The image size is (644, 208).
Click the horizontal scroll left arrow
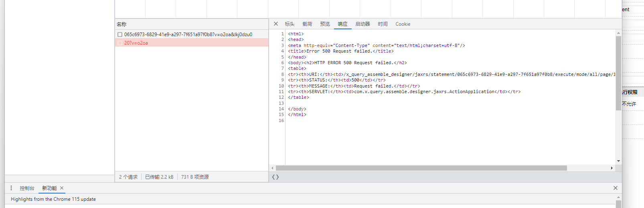[x=273, y=168]
